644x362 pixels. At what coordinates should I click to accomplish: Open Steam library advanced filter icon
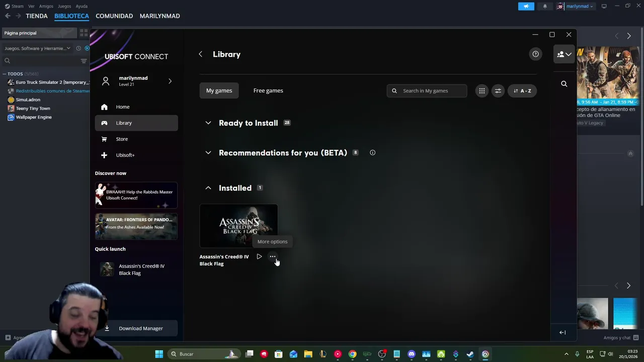pos(84,61)
